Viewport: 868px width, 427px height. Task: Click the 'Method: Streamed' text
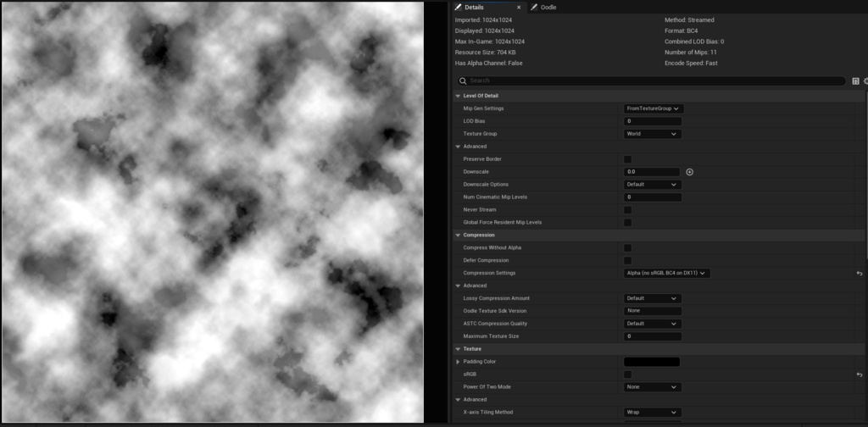coord(689,20)
